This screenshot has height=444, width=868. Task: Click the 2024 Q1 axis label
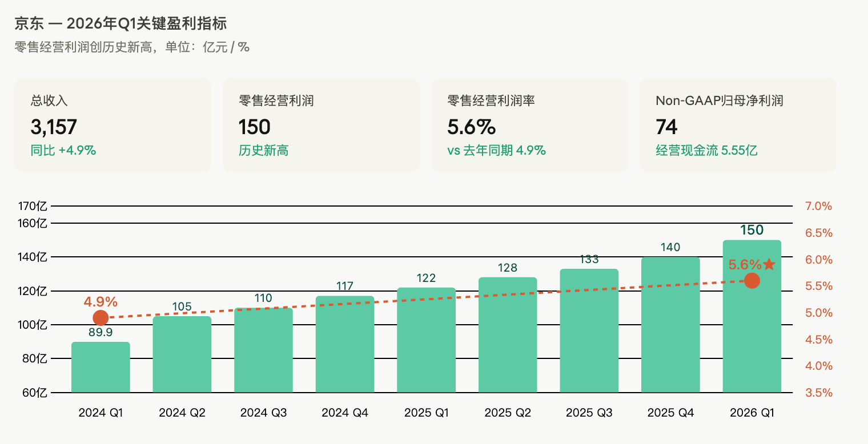click(x=101, y=413)
